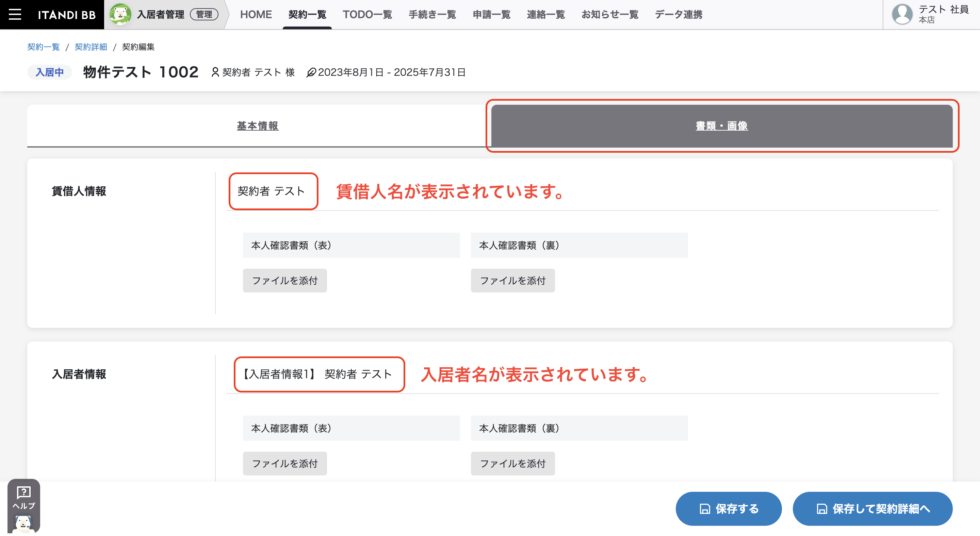This screenshot has height=536, width=980.
Task: Click the contractor person icon
Action: point(215,72)
